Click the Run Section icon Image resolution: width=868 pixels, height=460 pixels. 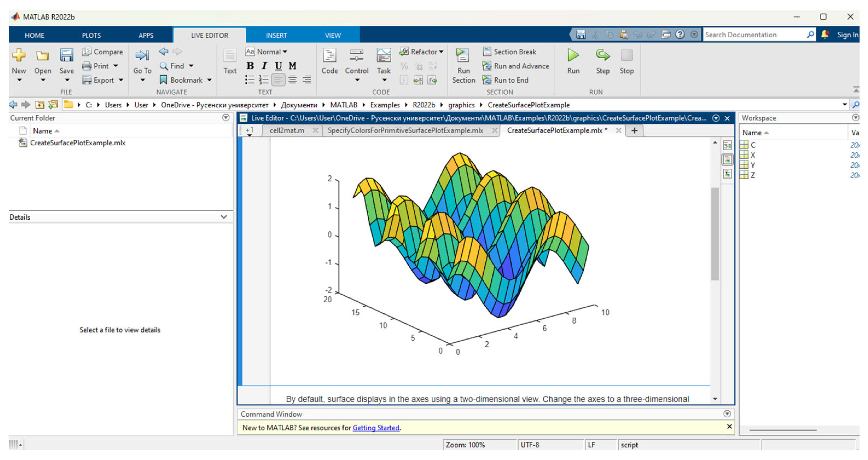tap(463, 56)
